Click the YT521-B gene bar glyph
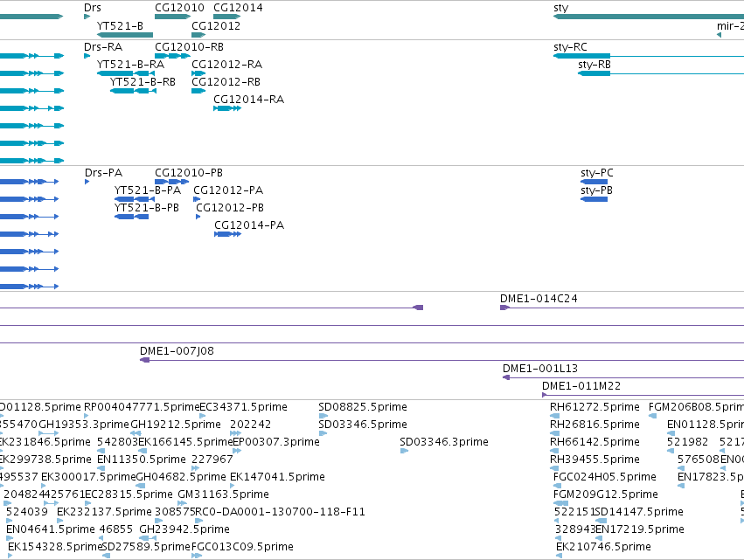Viewport: 744px width, 560px height. (125, 35)
